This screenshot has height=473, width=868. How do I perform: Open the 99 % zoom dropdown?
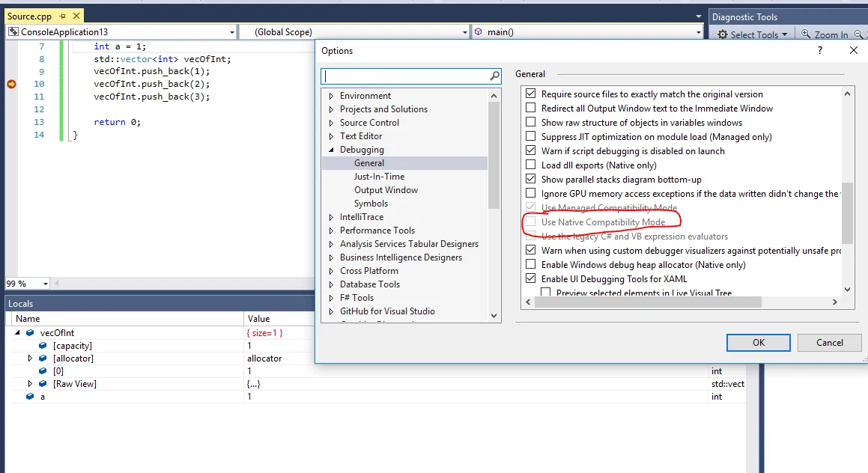(46, 284)
